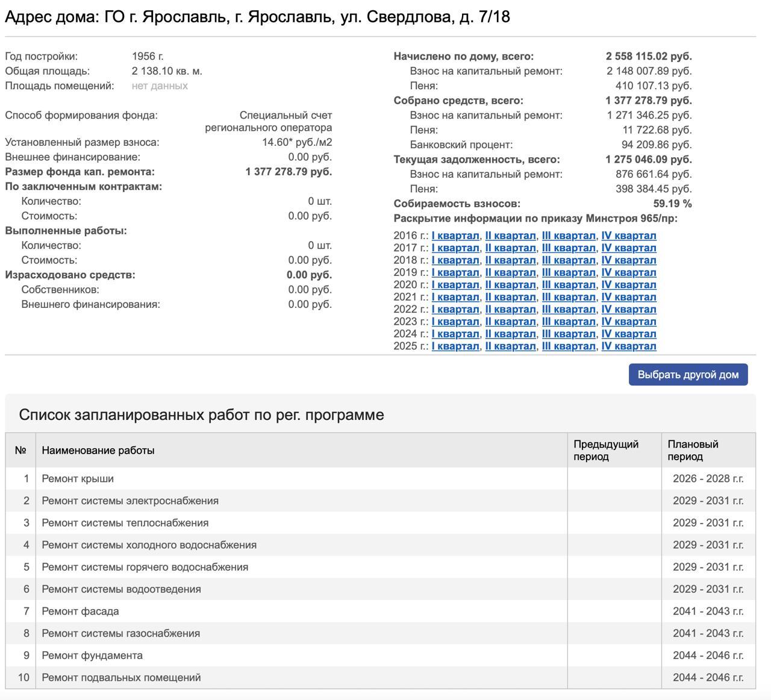The height and width of the screenshot is (700, 771).
Task: Click the 'Наименование работы' column header
Action: coord(98,451)
